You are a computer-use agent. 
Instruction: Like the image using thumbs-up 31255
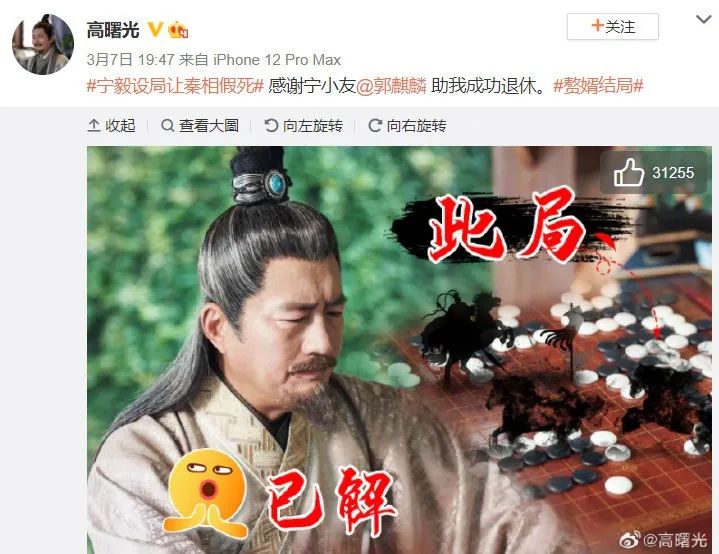653,173
